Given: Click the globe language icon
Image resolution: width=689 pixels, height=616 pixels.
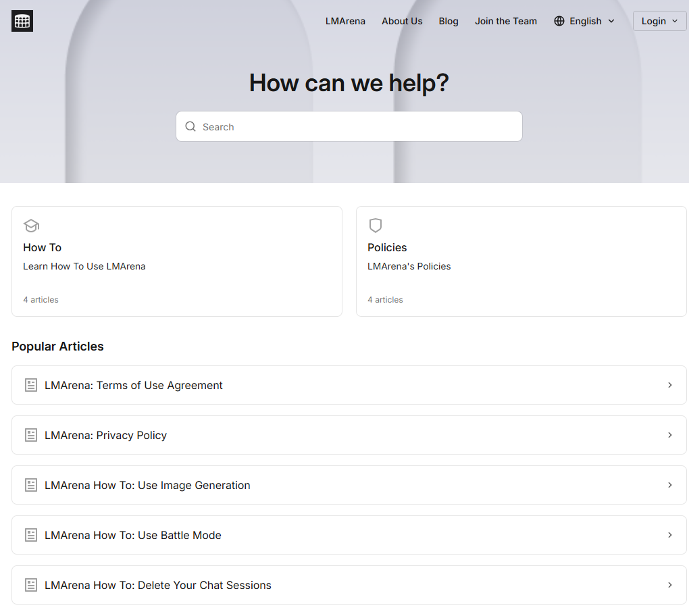Looking at the screenshot, I should [x=559, y=21].
